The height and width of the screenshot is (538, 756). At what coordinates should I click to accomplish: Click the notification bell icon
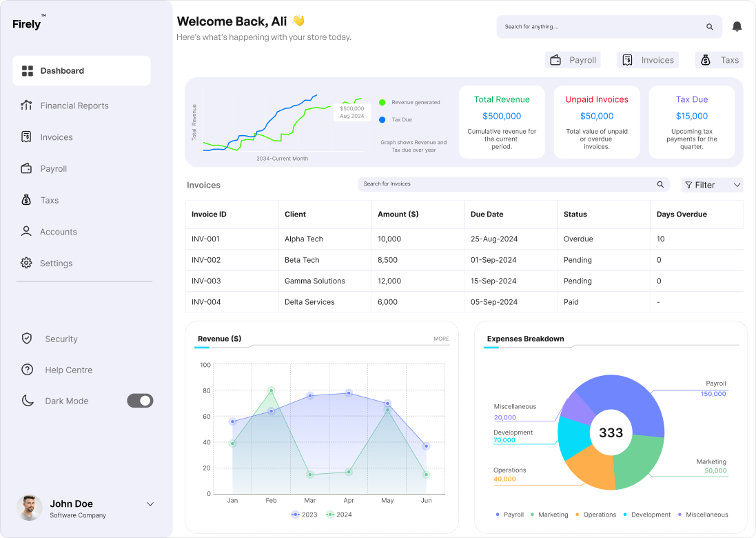tap(737, 27)
